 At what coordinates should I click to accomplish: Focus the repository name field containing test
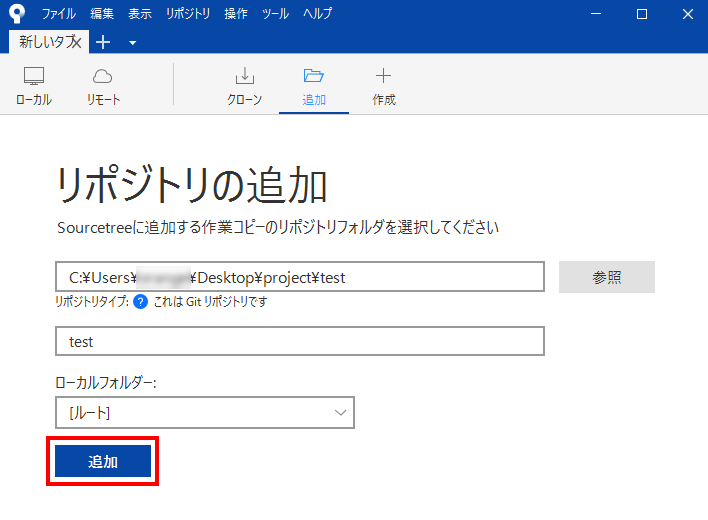[300, 341]
